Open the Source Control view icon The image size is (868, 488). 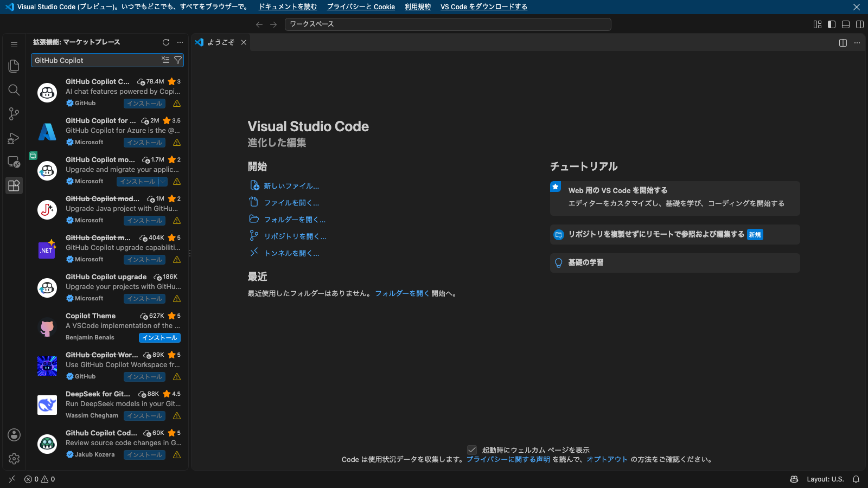14,114
